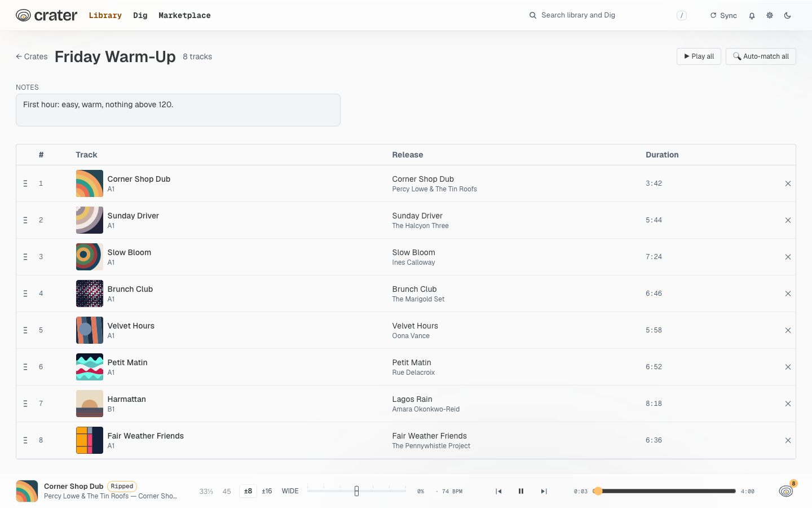The width and height of the screenshot is (812, 508).
Task: Click drag handle on Velvet Hours row
Action: click(x=25, y=330)
